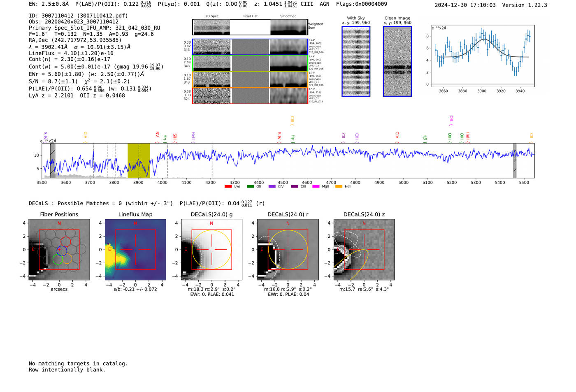
Task: Click the hatched gray band near 5460Å
Action: click(515, 160)
